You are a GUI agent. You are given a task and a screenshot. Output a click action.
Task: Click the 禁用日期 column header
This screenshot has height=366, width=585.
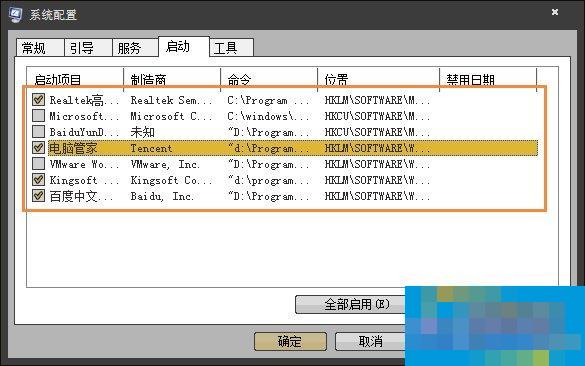click(x=488, y=79)
